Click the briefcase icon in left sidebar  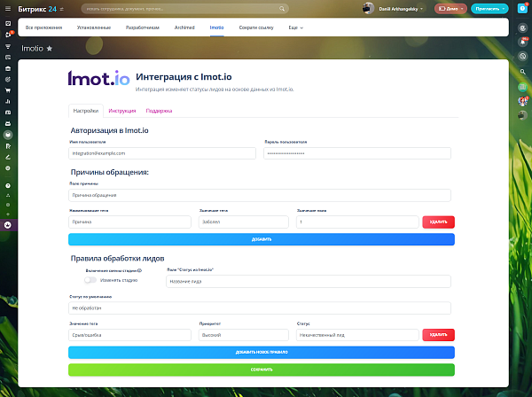8,68
